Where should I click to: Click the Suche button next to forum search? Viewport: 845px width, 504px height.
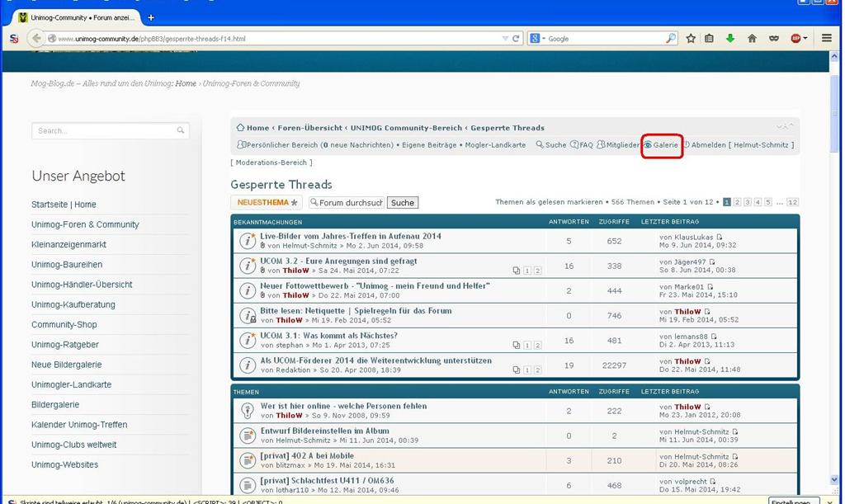[x=402, y=202]
